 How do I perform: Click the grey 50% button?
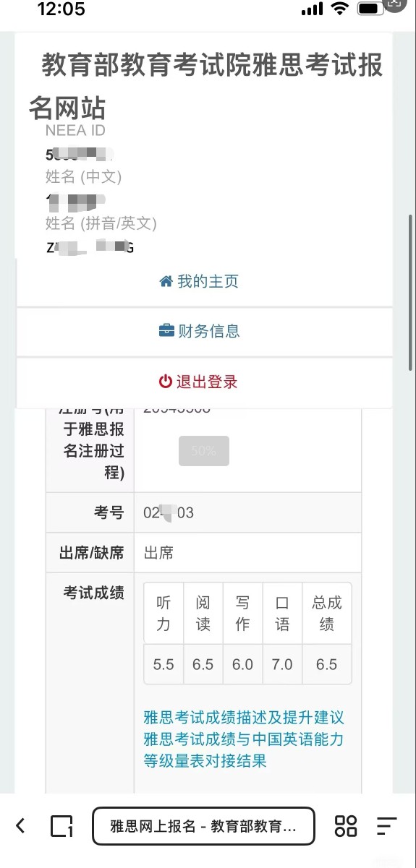point(204,451)
